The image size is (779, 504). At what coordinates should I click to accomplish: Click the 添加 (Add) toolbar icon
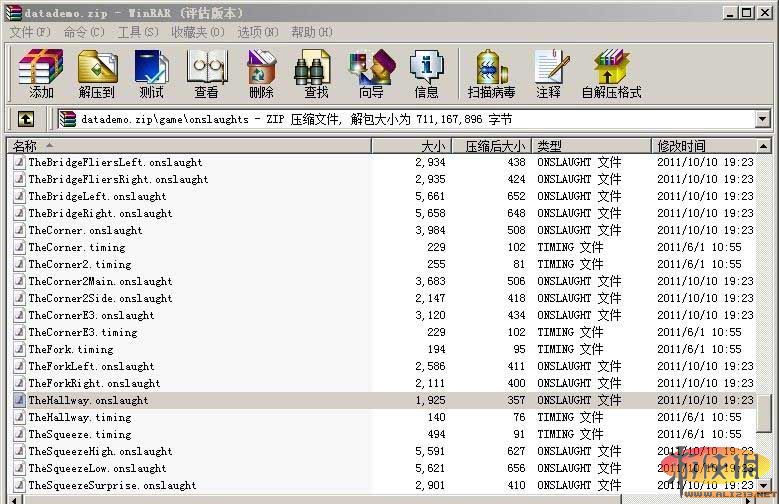41,72
